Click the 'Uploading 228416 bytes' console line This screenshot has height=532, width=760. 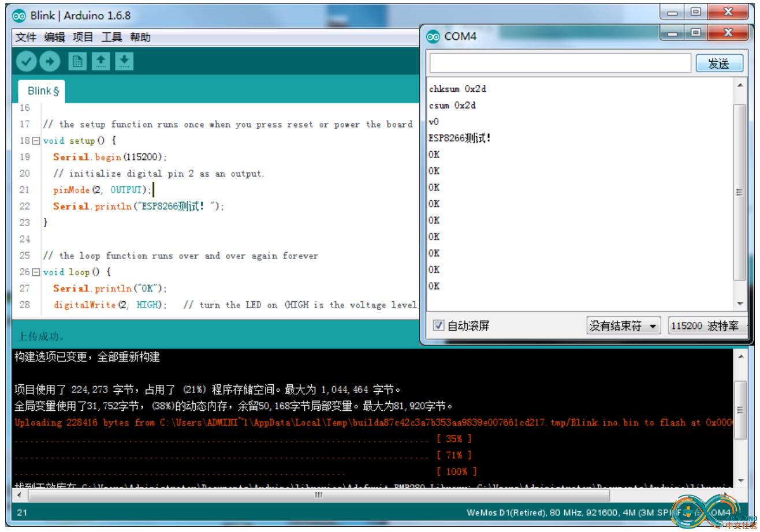[x=373, y=422]
